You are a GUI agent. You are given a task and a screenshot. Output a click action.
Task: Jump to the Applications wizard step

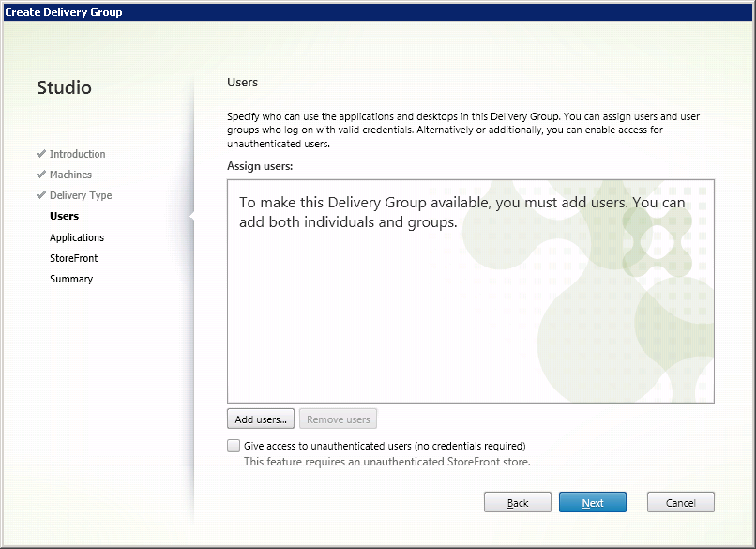point(77,237)
